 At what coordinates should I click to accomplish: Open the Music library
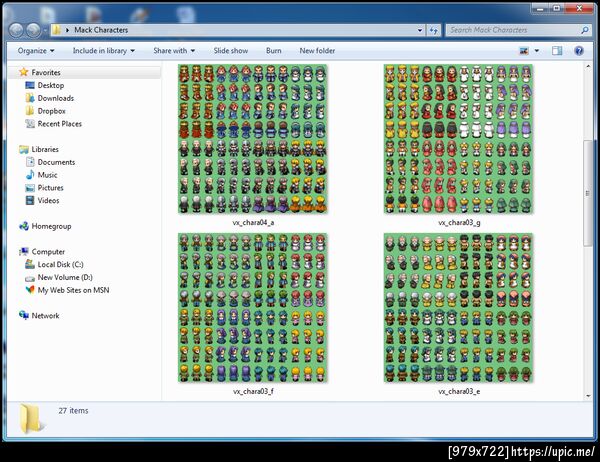point(47,175)
